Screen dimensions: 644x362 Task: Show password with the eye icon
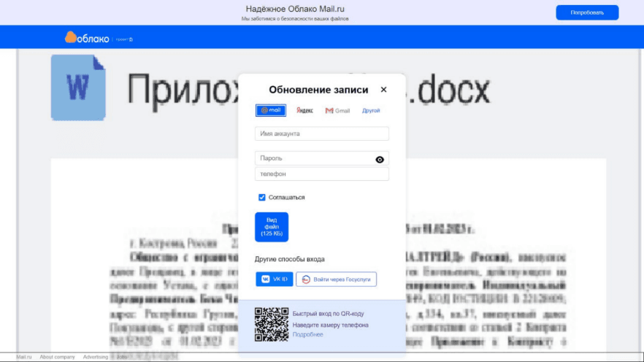pyautogui.click(x=380, y=159)
